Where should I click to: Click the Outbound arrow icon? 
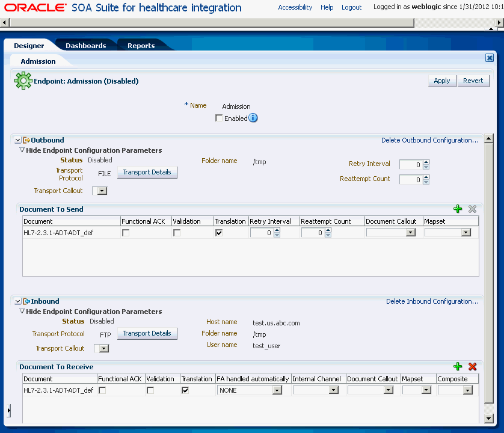[26, 140]
